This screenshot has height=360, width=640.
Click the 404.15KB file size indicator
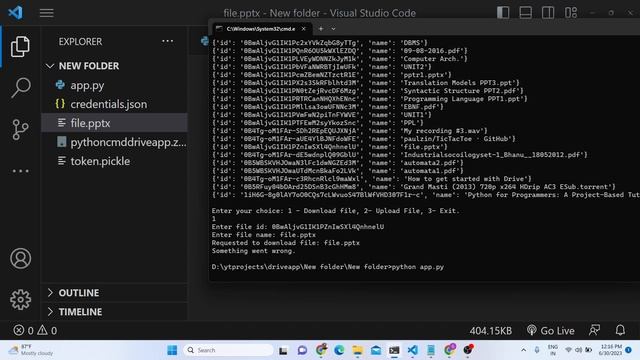pos(490,331)
